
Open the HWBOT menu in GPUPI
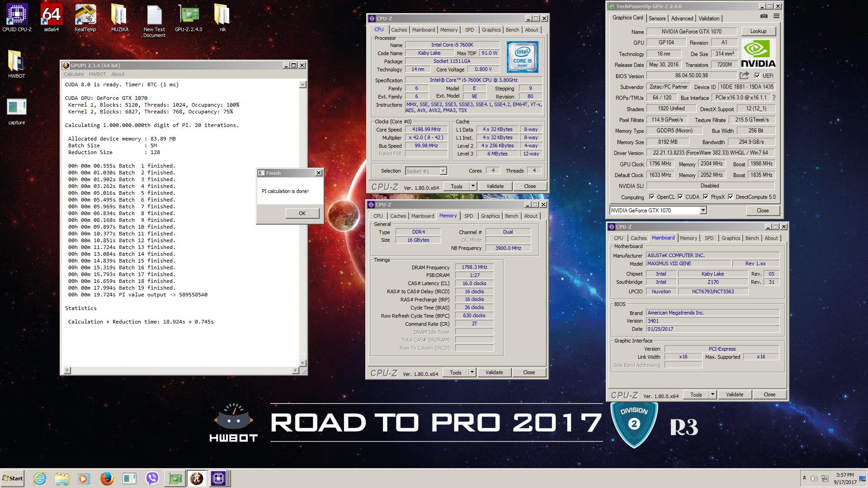[97, 74]
